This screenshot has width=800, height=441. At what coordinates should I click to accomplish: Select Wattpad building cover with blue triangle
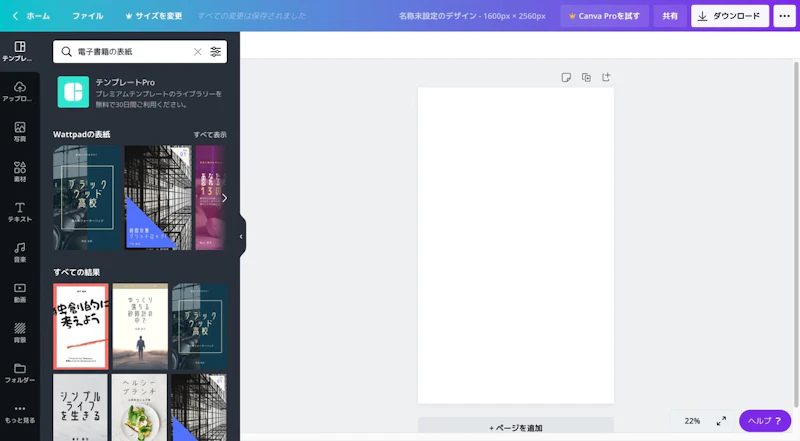pyautogui.click(x=158, y=198)
